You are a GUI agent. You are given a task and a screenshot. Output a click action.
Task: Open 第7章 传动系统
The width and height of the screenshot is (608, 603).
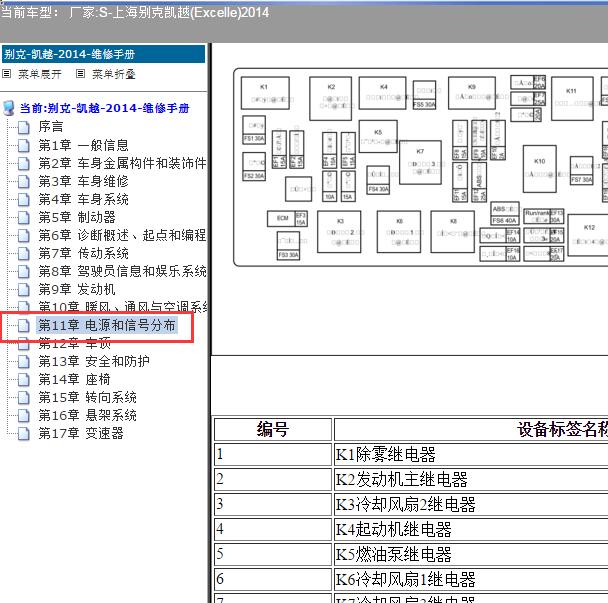click(83, 253)
